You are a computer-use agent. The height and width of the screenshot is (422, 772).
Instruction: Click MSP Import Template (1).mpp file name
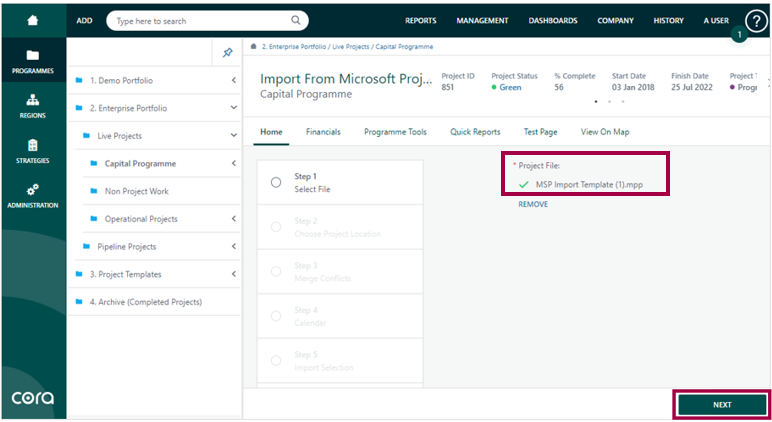tap(589, 185)
